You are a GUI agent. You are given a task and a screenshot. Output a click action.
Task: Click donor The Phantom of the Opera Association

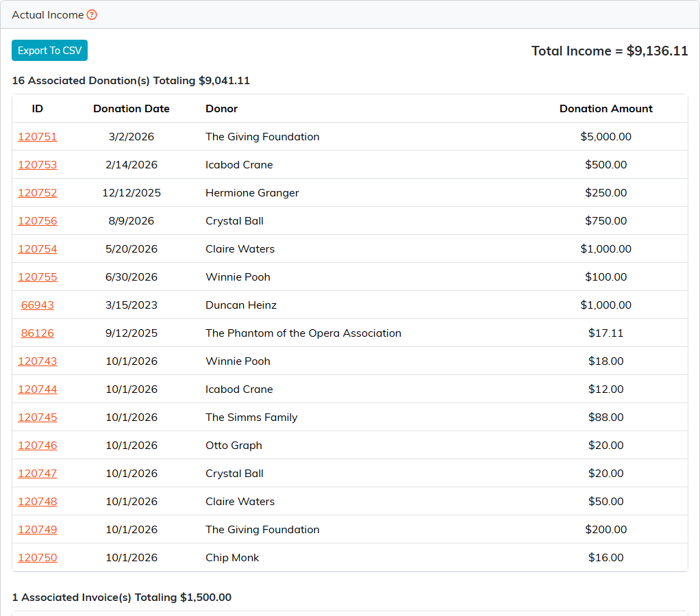(x=303, y=333)
